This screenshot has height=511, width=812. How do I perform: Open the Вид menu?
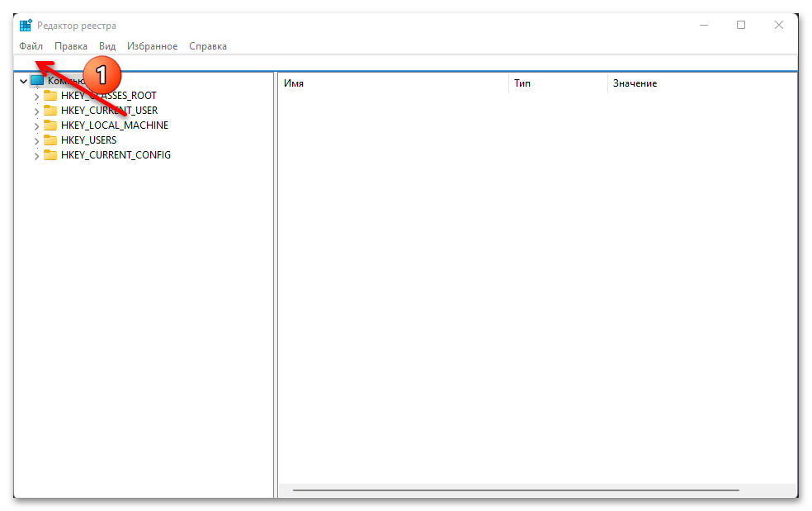click(x=107, y=46)
